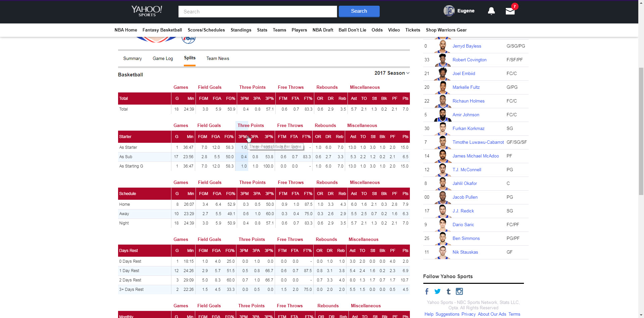Viewport: 644px width, 318px height.
Task: Open Yahoo Sports Facebook page icon
Action: [427, 292]
